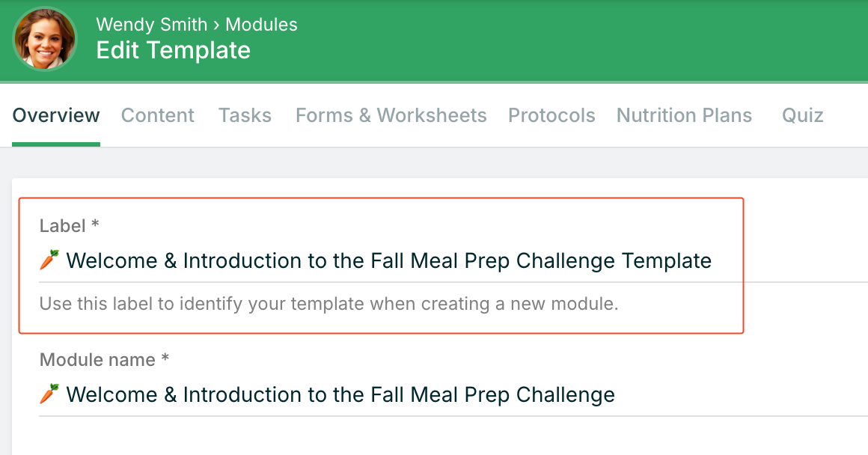
Task: Open the Wendy Smith breadcrumb link
Action: 151,25
